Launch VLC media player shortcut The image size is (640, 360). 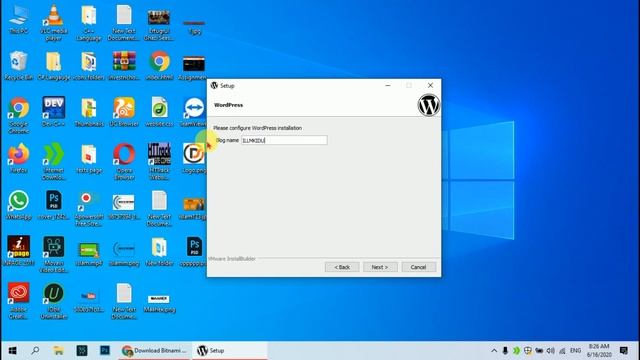[53, 22]
